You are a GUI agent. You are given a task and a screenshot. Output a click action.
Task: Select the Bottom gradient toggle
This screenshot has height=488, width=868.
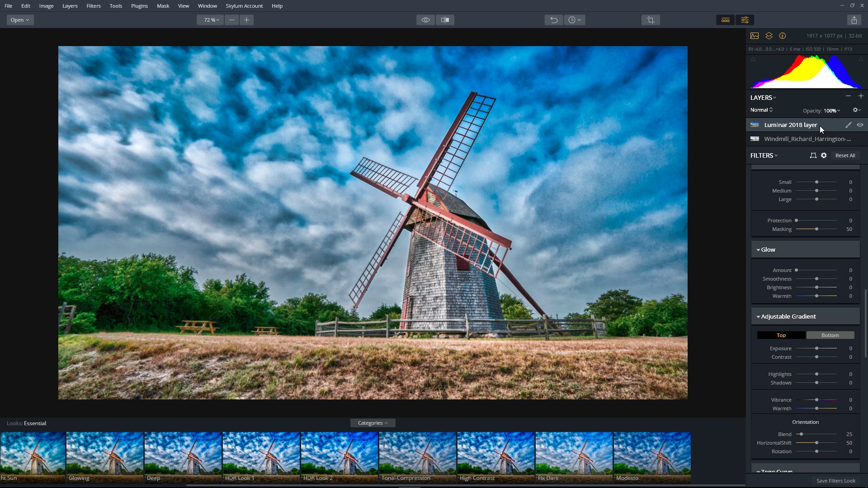[x=830, y=335]
